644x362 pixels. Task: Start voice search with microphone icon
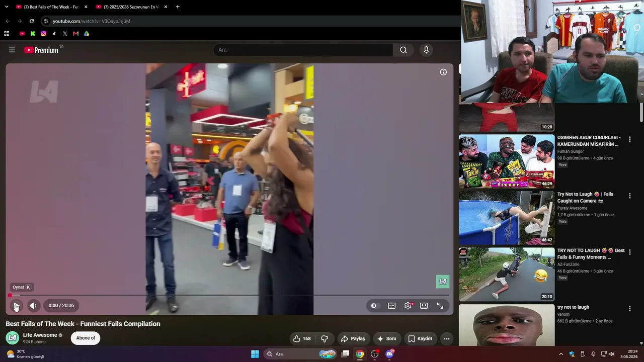426,50
